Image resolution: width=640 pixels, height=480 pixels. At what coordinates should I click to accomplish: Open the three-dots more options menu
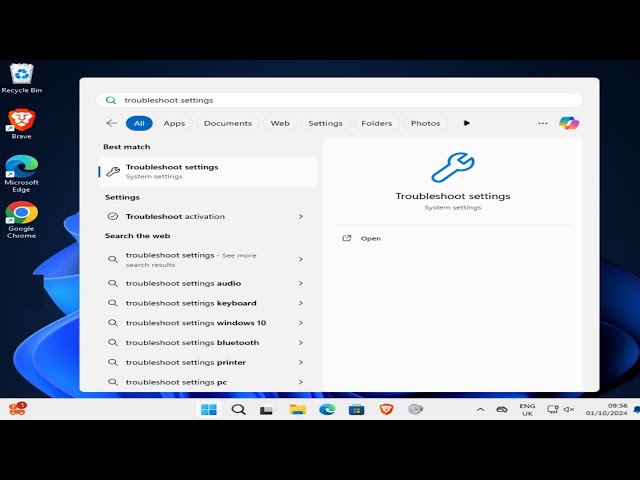tap(543, 123)
